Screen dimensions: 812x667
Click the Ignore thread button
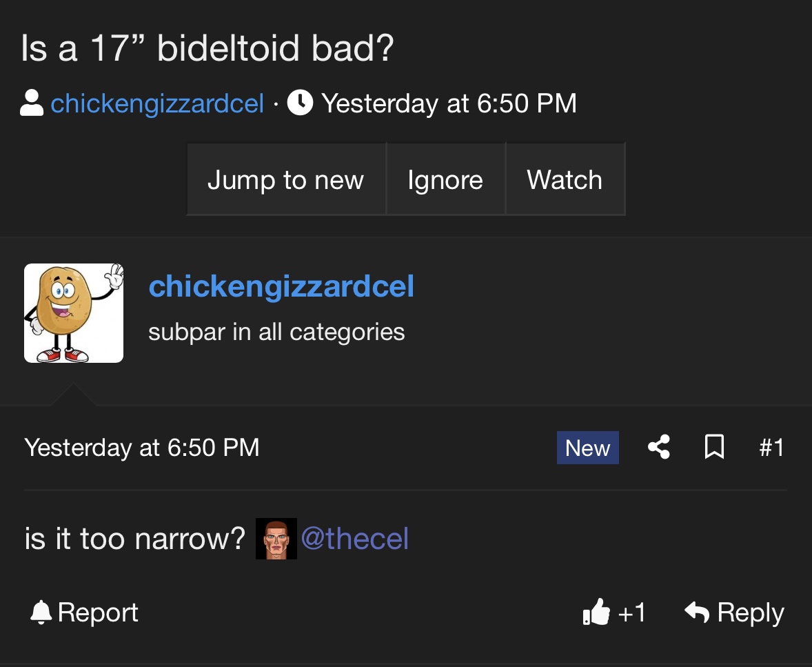446,179
